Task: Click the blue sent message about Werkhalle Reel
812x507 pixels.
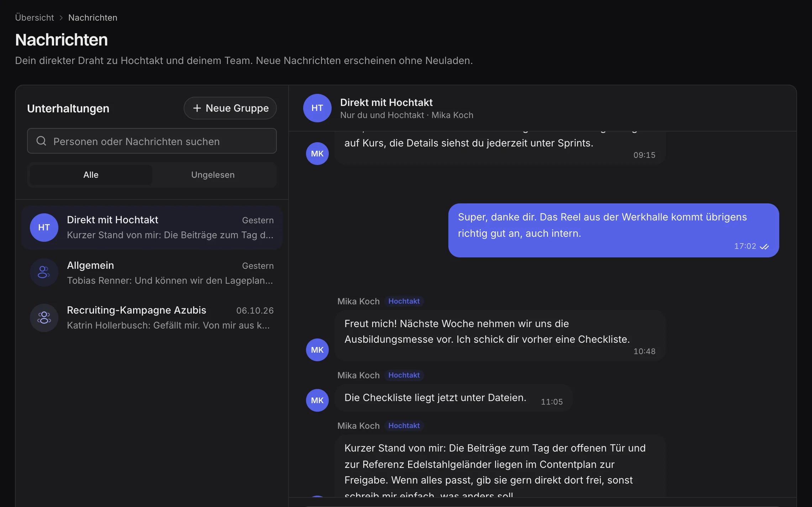Action: click(613, 230)
